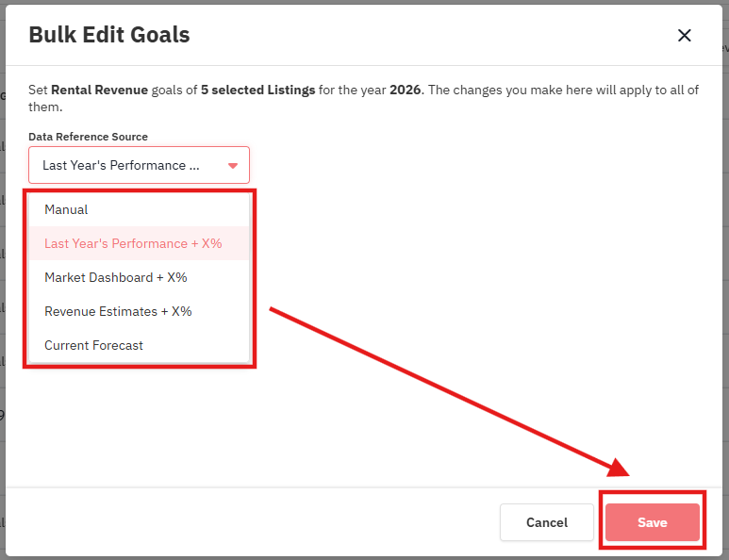
Task: Choose the Current Forecast option
Action: click(x=139, y=345)
